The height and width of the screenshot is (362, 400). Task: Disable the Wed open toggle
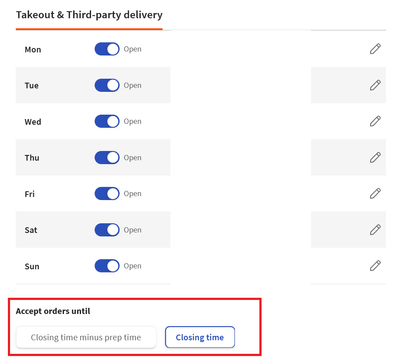[x=107, y=121]
